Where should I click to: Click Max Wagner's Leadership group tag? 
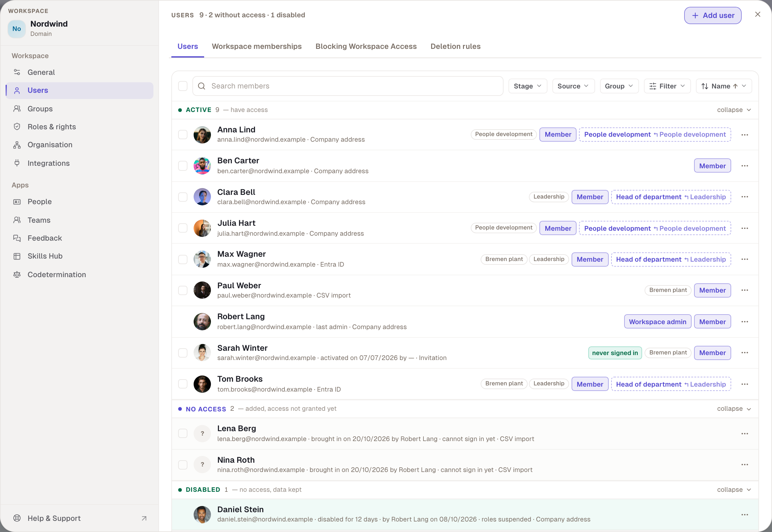point(549,259)
